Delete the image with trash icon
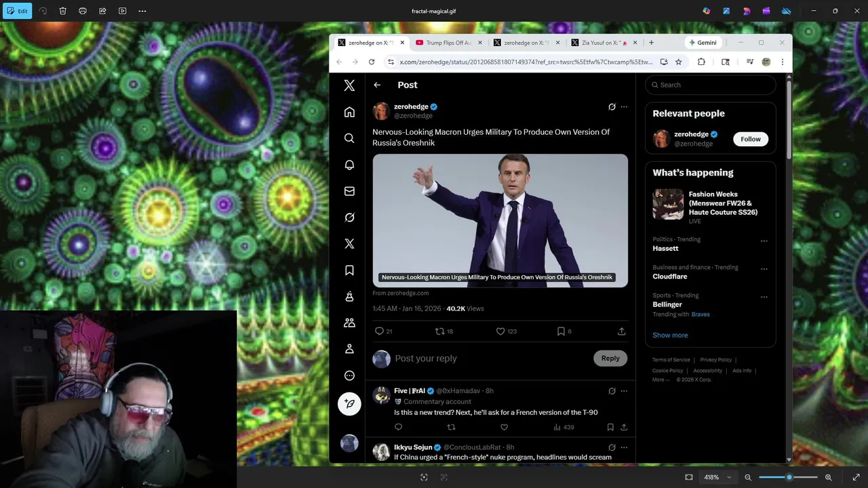 [x=62, y=11]
